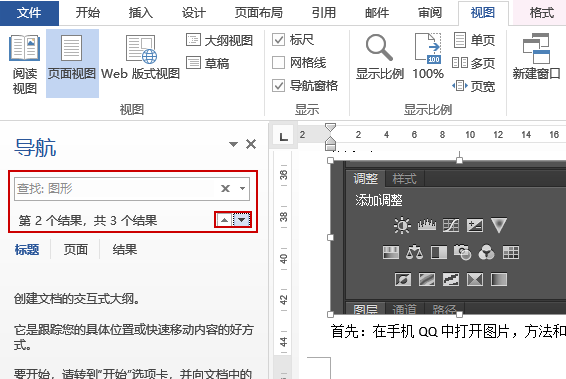Open a new window (新建窗口)

[x=536, y=57]
